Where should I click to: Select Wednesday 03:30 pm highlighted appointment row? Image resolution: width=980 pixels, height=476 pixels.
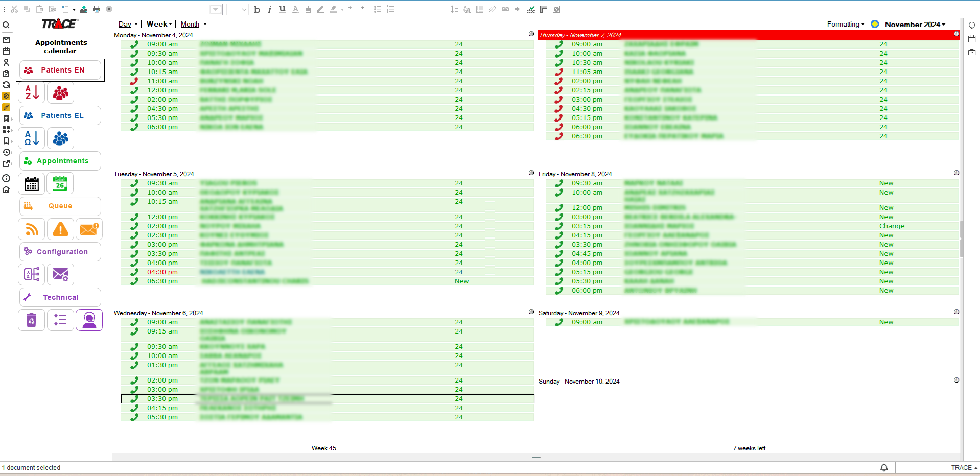[328, 399]
